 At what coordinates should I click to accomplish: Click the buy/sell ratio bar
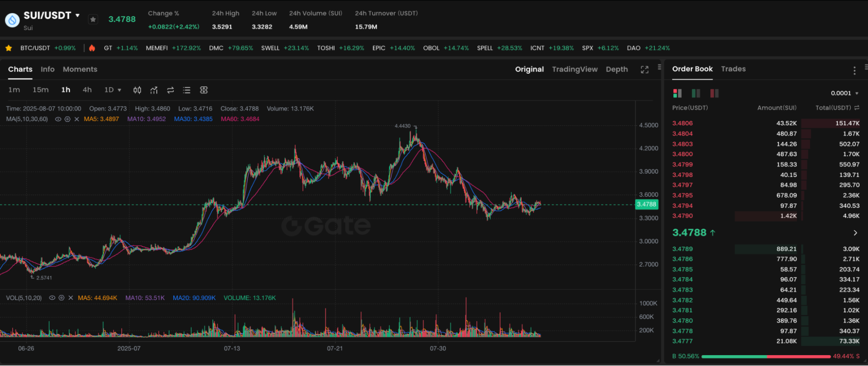766,356
